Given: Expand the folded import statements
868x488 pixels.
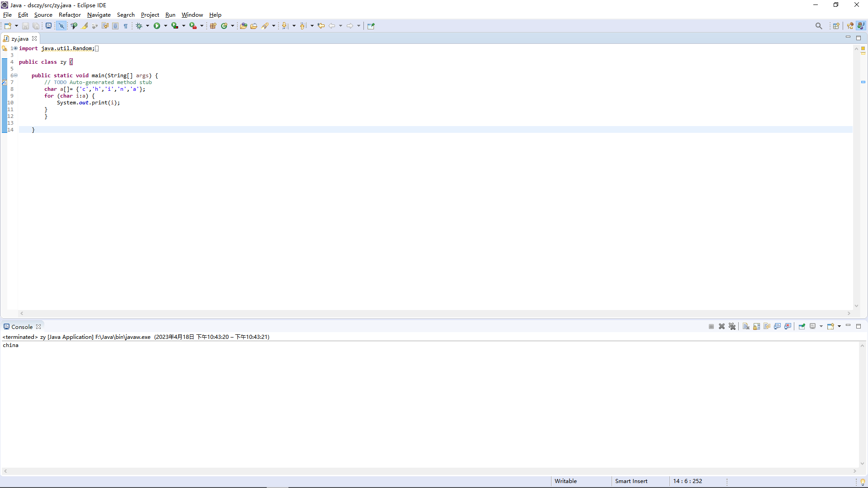Looking at the screenshot, I should 15,48.
